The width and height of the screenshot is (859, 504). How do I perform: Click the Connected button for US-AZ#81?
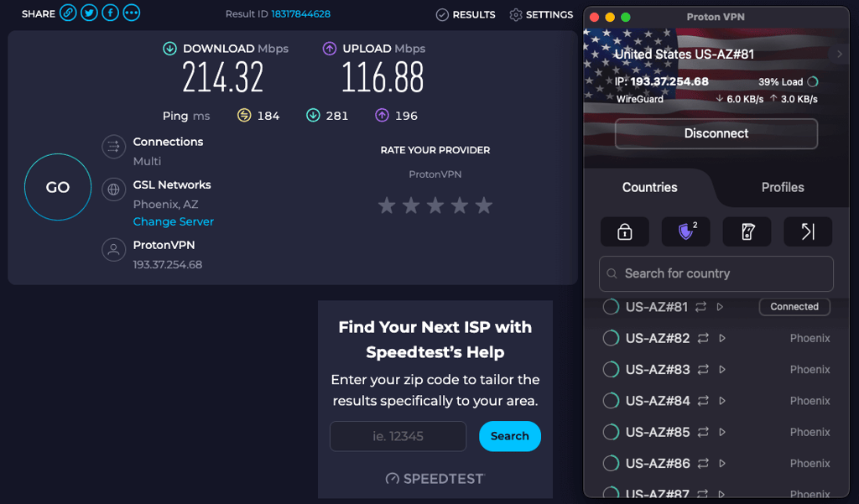794,307
